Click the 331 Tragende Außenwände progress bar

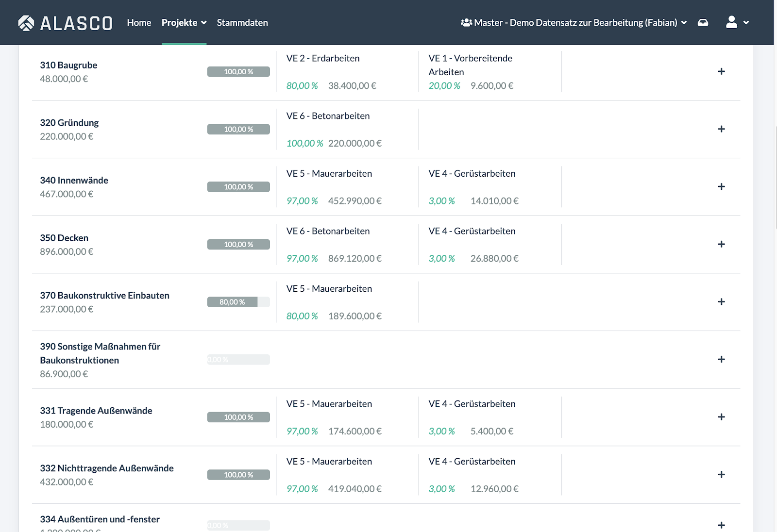coord(238,417)
